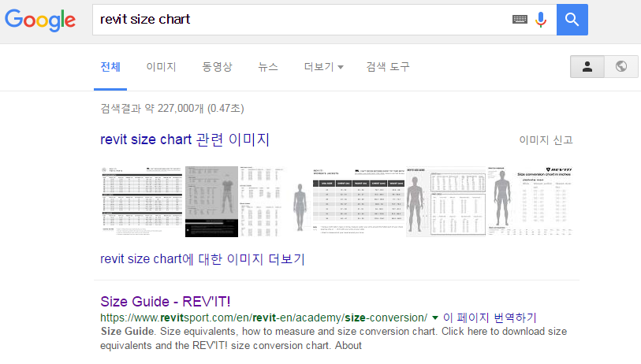Click the Google logo
This screenshot has height=364, width=641.
40,20
